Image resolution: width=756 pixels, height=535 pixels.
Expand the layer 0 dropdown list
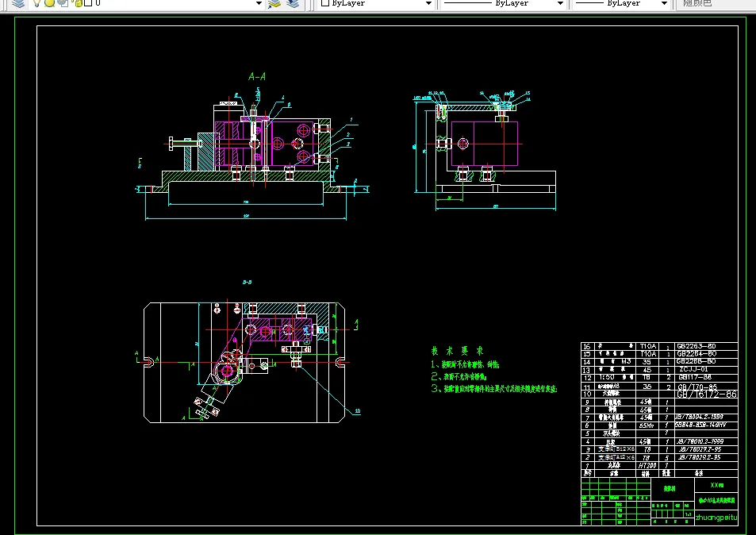pos(259,3)
